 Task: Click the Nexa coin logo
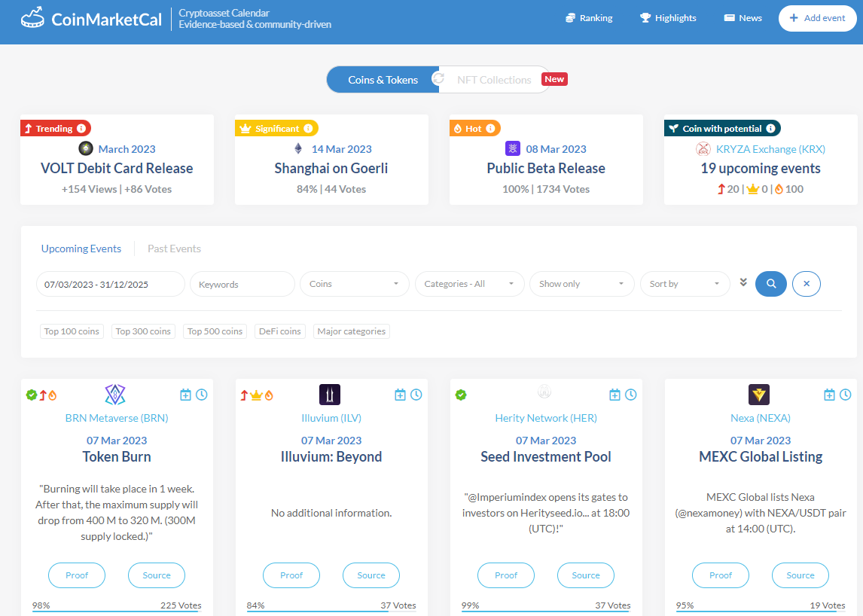[759, 394]
